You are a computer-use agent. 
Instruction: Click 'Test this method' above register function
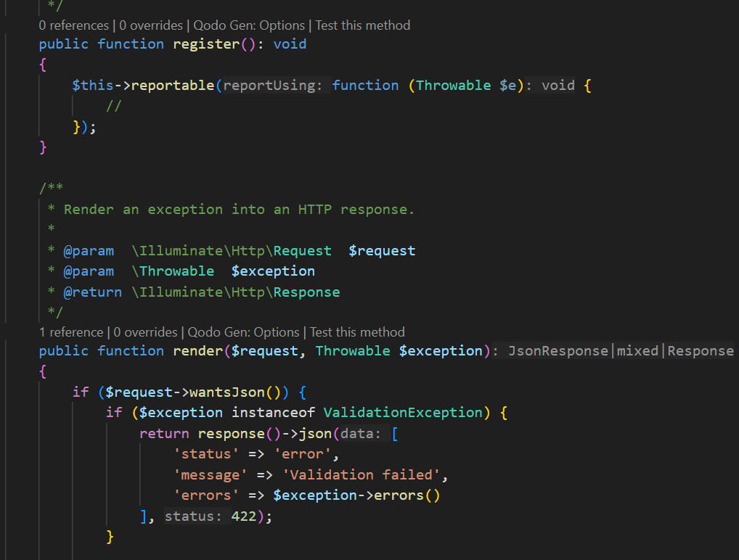point(363,25)
